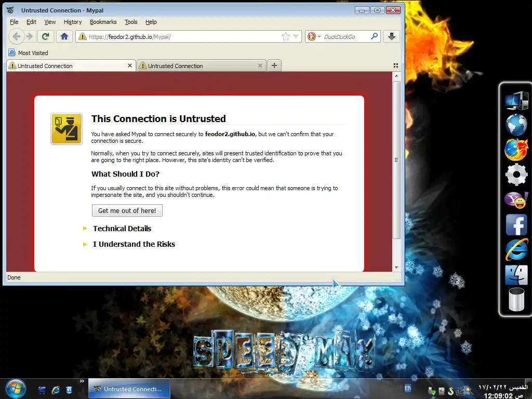
Task: Open the Facebook icon in the dock
Action: point(516,224)
